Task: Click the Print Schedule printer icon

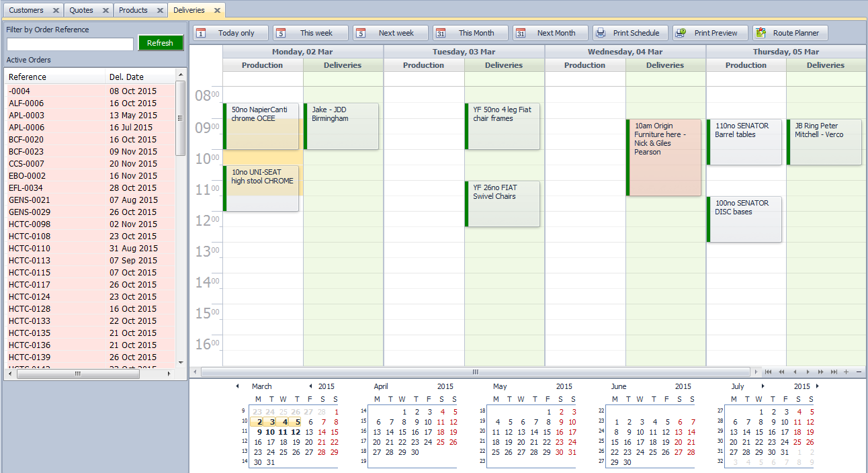Action: point(601,33)
